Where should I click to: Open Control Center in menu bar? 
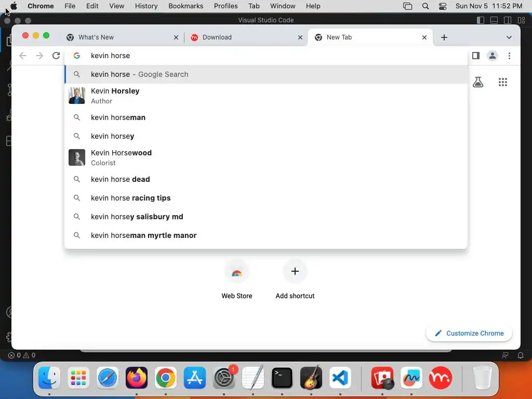(x=443, y=6)
